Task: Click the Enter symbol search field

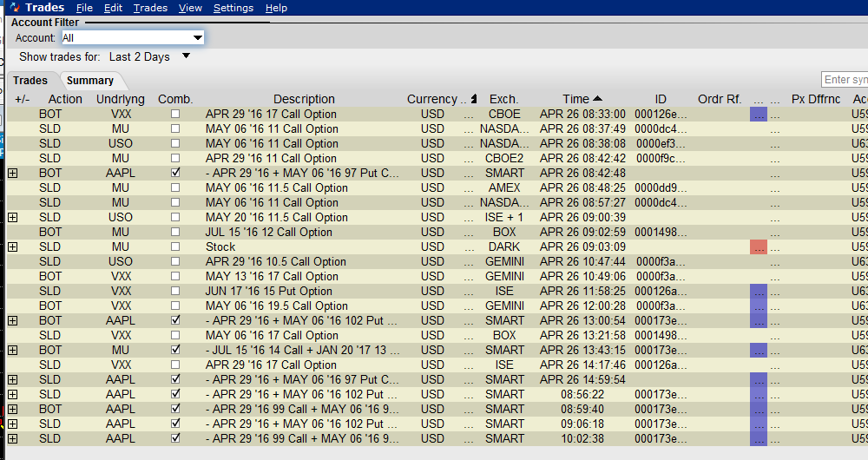Action: click(x=844, y=80)
